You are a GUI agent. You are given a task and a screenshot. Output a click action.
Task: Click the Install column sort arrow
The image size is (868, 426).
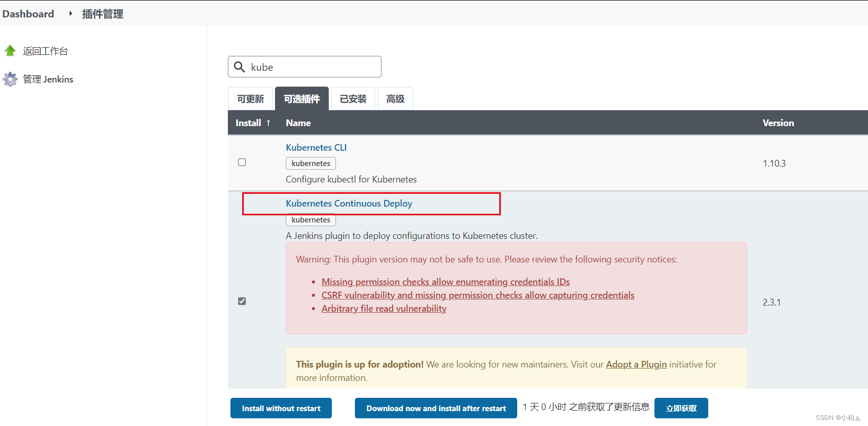(268, 123)
